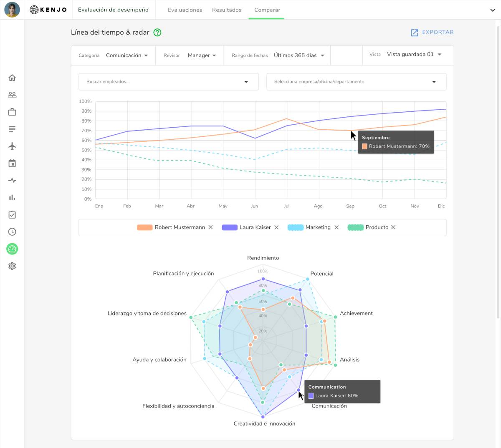Click the green help question mark icon
The width and height of the screenshot is (501, 448).
[157, 33]
